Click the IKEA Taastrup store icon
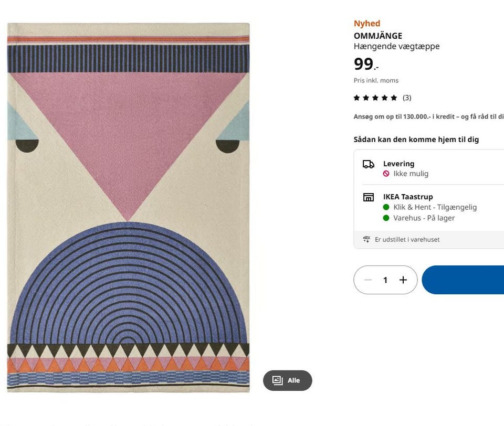This screenshot has height=426, width=504. coord(369,197)
